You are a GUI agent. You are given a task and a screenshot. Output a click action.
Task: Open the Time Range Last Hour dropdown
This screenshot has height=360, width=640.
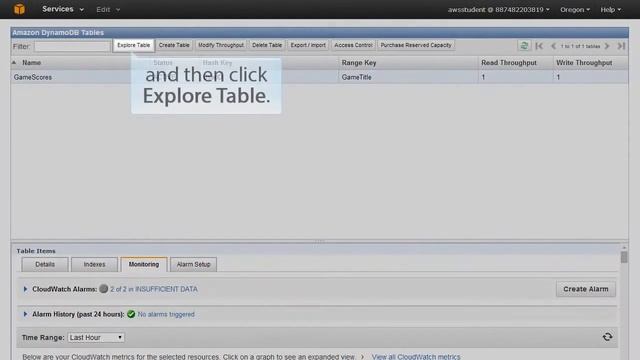pos(96,338)
